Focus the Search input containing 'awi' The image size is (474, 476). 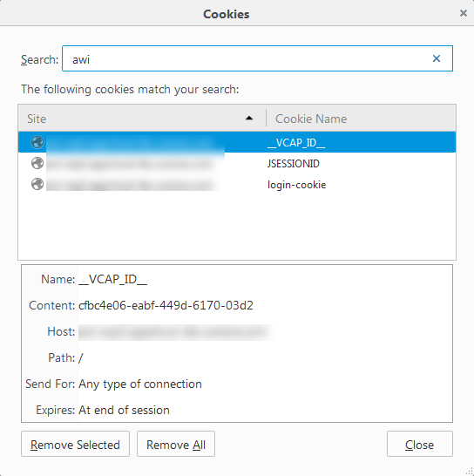[257, 58]
